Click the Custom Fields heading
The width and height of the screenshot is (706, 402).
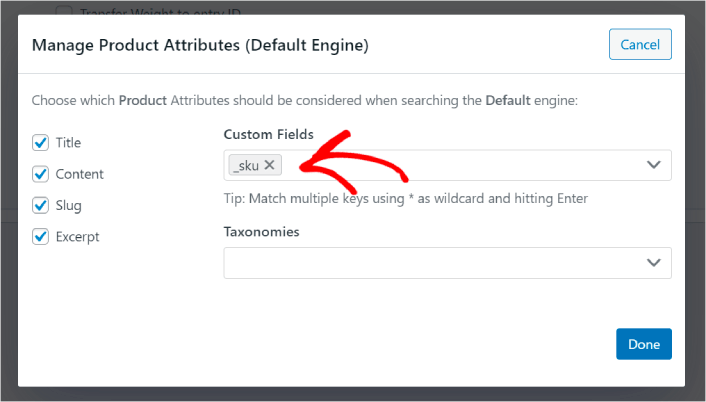(x=268, y=134)
